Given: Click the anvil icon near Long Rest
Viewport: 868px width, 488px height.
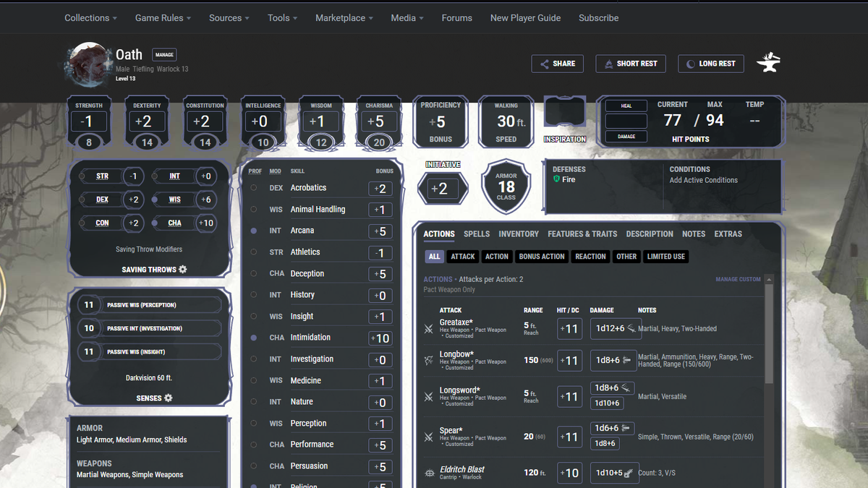Looking at the screenshot, I should click(768, 63).
